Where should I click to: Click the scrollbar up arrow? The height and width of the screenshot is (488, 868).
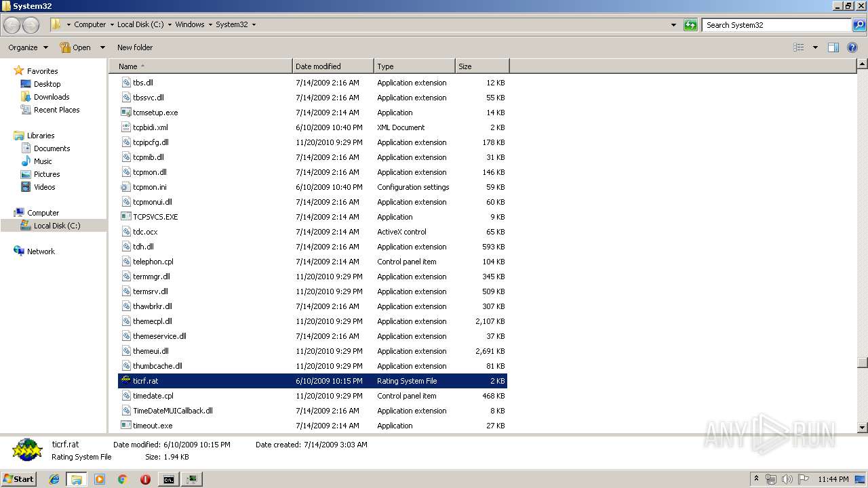coord(862,64)
